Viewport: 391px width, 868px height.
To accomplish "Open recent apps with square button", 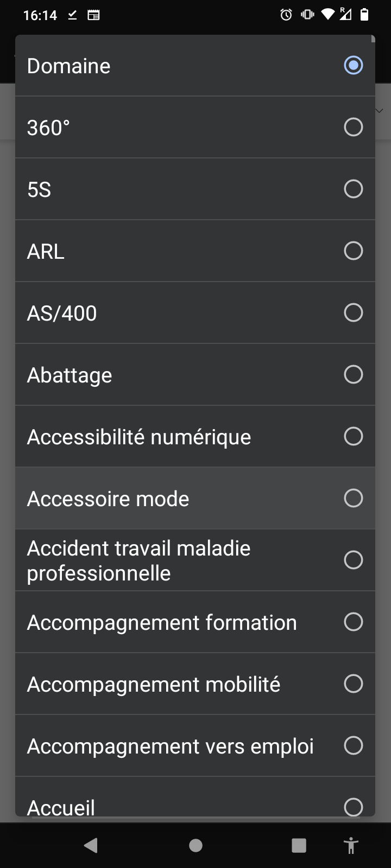I will 299,845.
